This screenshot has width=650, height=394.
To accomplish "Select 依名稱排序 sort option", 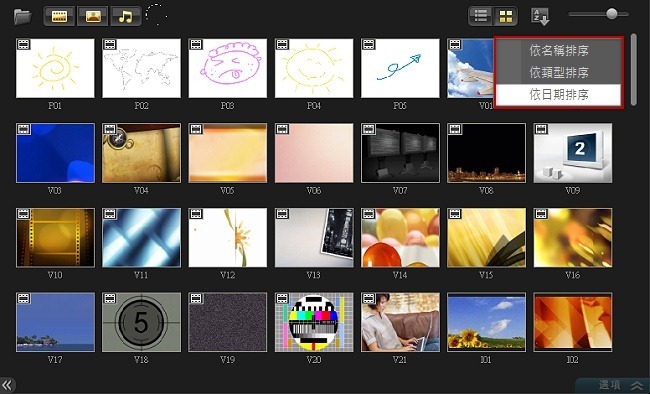I will point(558,51).
